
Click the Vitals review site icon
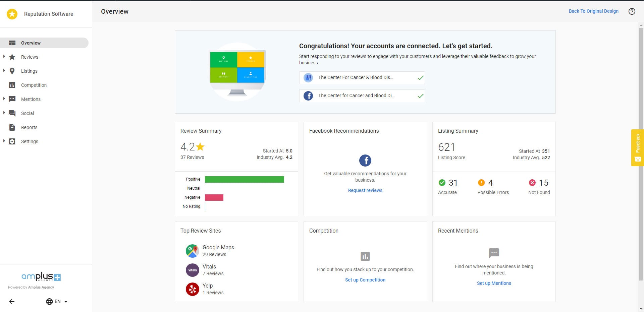(192, 270)
